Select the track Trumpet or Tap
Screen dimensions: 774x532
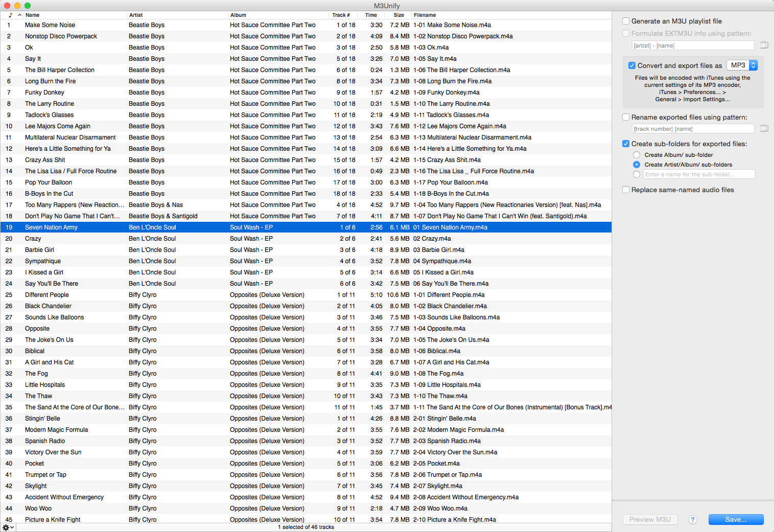306,475
